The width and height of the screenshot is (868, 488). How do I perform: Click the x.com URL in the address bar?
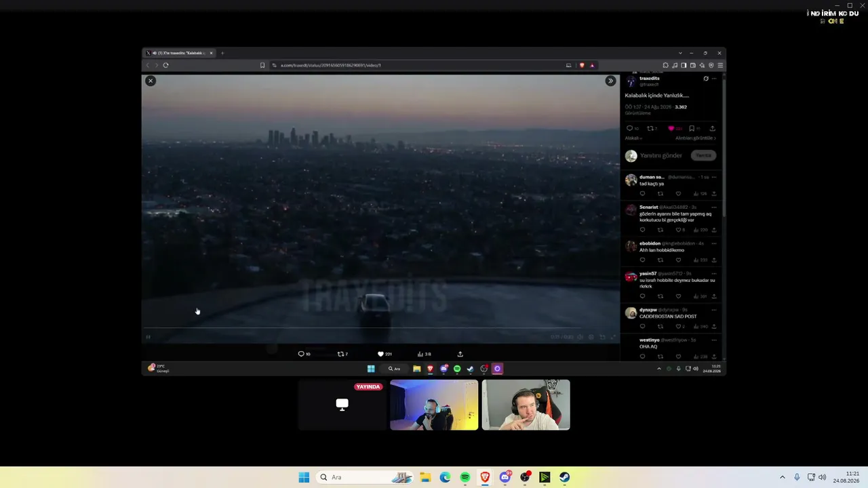click(x=331, y=65)
